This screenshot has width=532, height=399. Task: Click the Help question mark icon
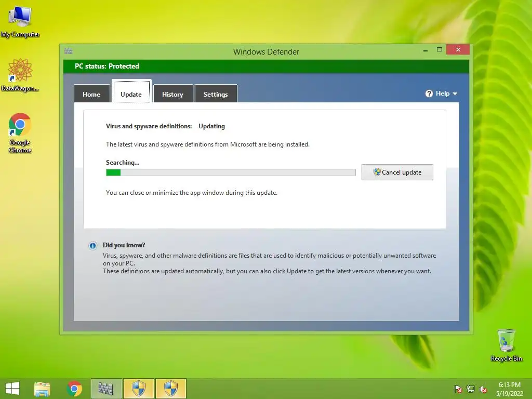pyautogui.click(x=429, y=94)
